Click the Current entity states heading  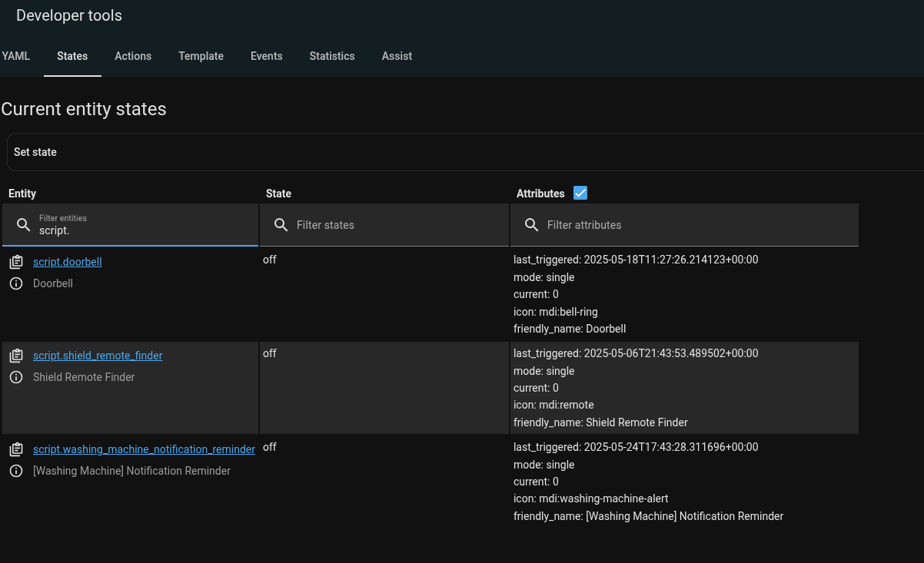pyautogui.click(x=84, y=109)
